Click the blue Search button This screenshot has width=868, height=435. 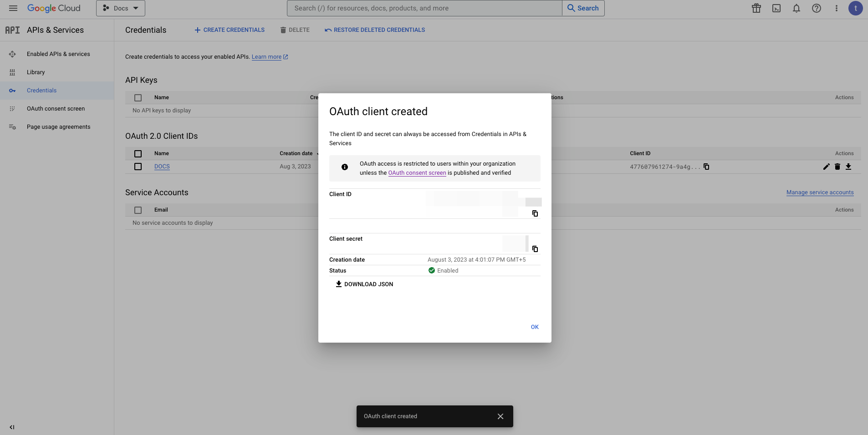583,8
